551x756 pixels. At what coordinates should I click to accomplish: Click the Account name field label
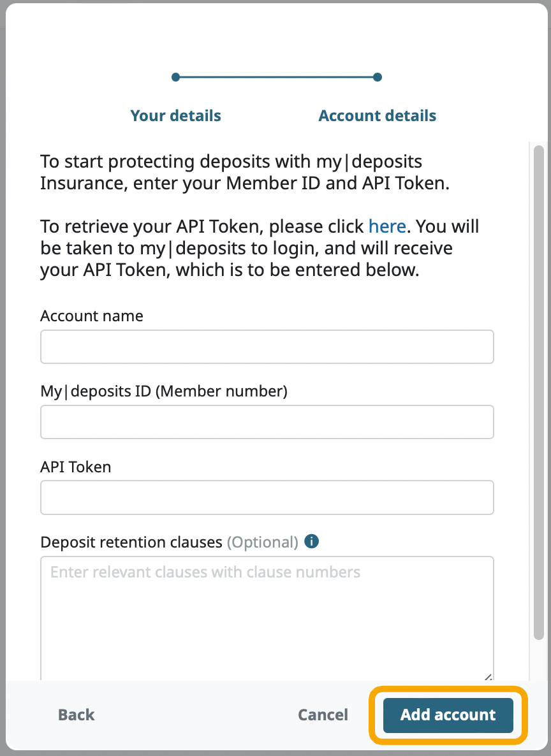pos(92,316)
